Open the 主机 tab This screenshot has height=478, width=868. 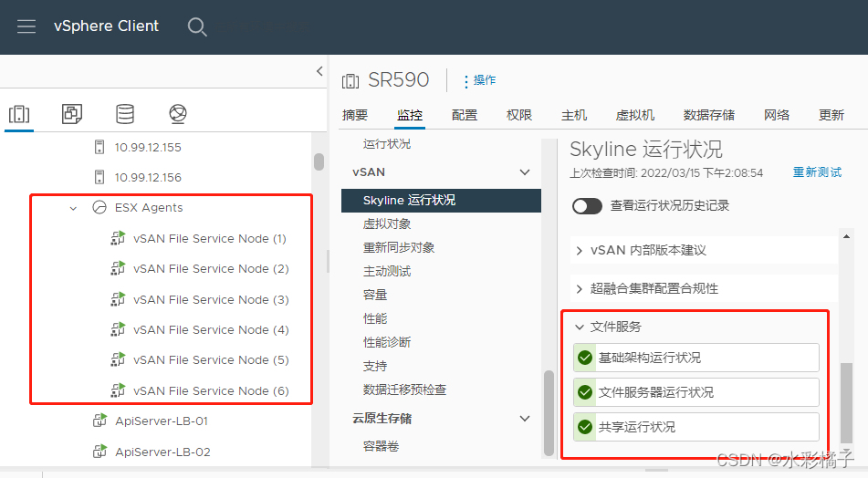(x=574, y=115)
